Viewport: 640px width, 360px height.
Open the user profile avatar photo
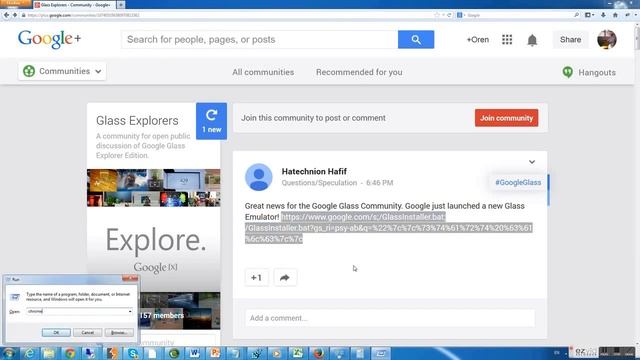(607, 40)
